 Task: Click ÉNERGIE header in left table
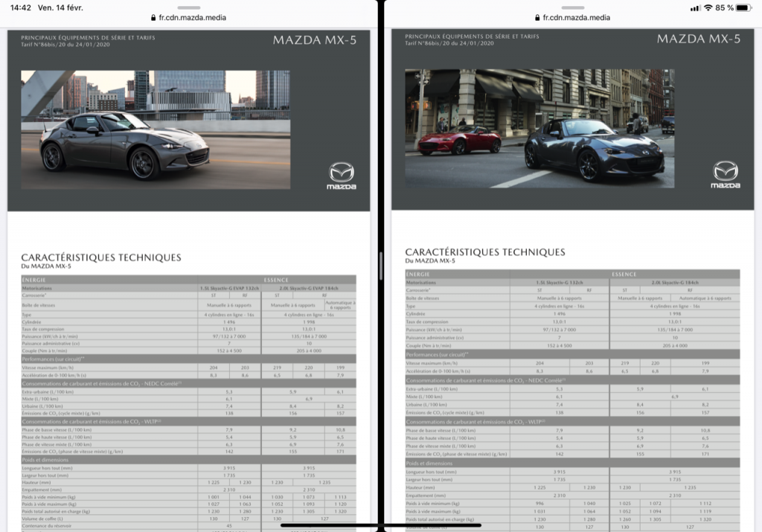click(x=33, y=281)
